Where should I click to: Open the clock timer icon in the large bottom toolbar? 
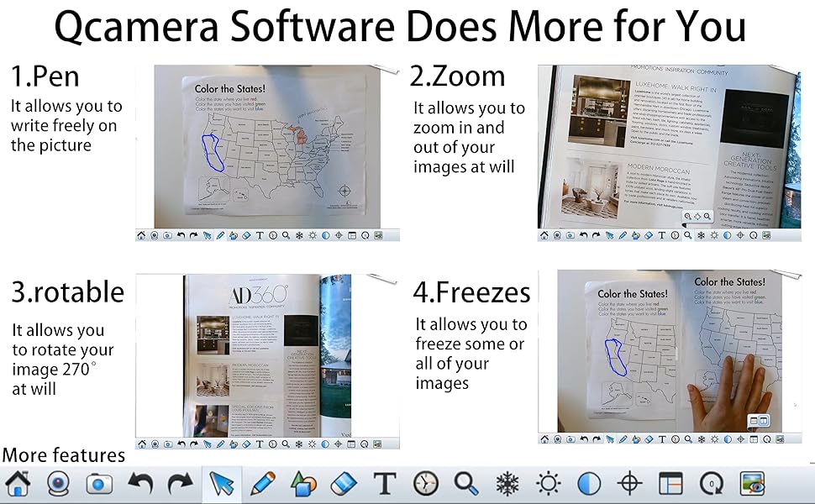coord(426,484)
